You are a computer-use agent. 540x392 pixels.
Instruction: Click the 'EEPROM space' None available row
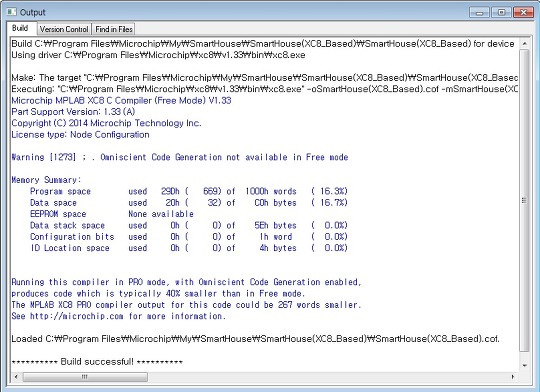coord(112,214)
